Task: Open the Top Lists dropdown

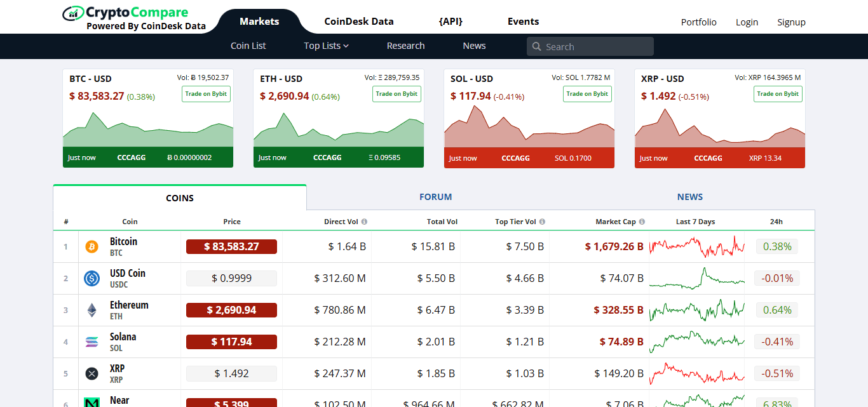Action: click(x=327, y=46)
